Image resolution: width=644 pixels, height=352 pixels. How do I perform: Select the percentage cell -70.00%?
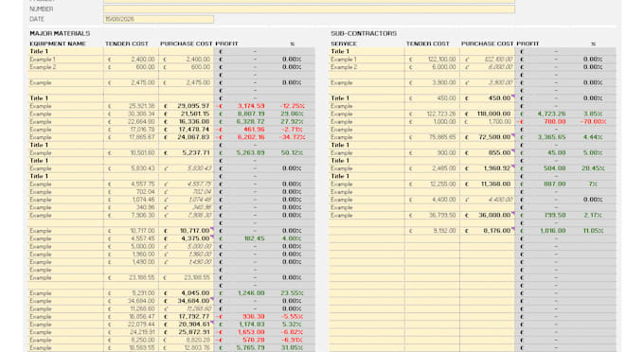(594, 121)
